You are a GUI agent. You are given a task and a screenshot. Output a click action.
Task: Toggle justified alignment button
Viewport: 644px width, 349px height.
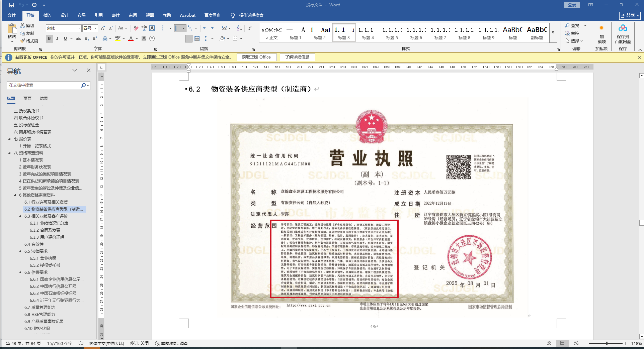click(189, 38)
